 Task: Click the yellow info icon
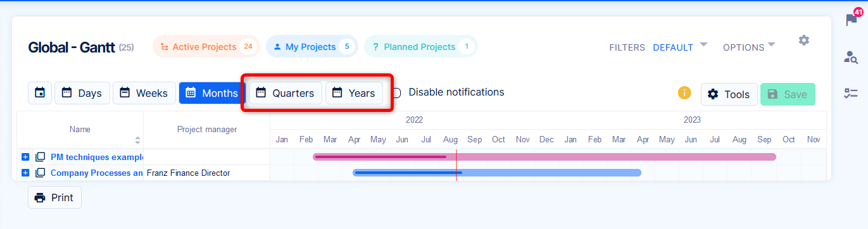point(684,93)
